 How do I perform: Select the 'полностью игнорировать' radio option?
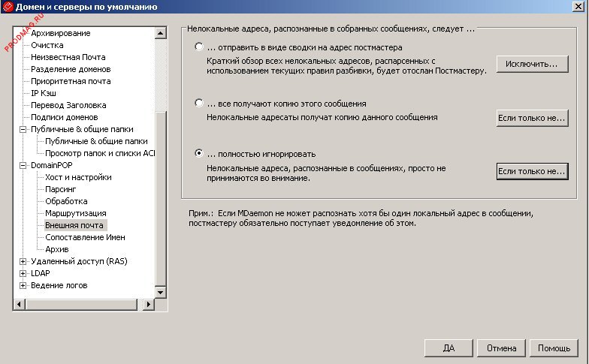pyautogui.click(x=198, y=153)
